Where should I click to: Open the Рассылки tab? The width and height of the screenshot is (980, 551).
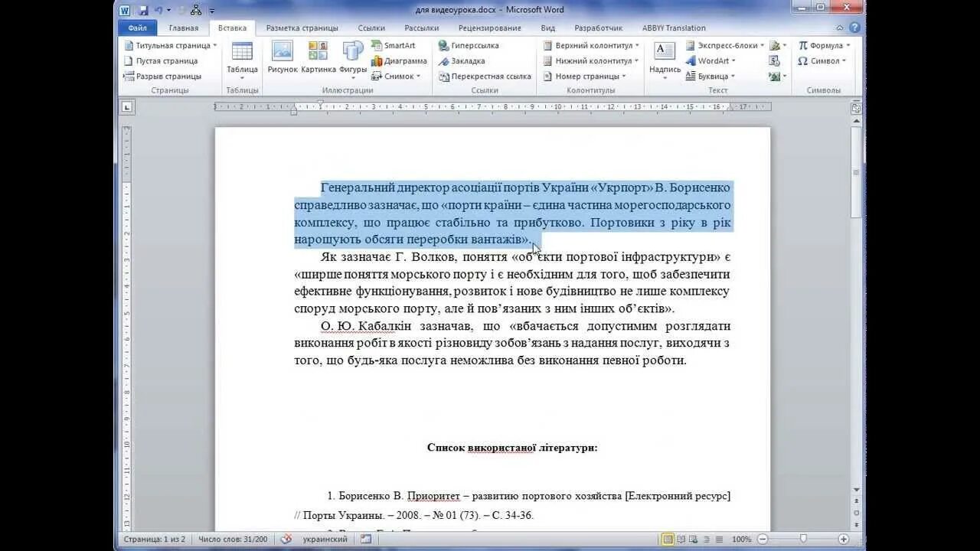pos(422,28)
